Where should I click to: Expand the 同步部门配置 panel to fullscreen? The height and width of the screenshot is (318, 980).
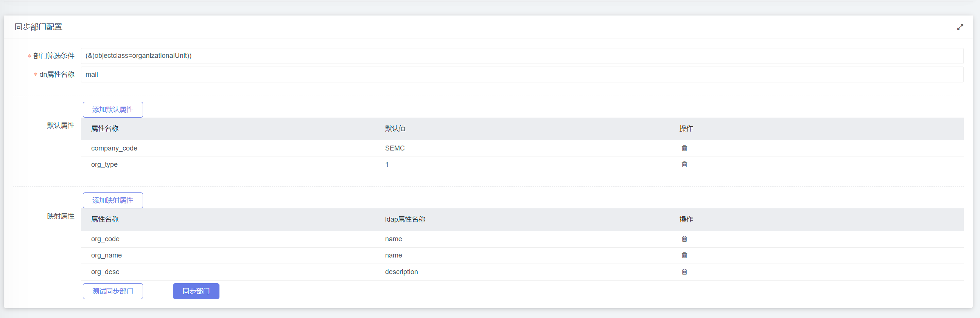point(960,27)
